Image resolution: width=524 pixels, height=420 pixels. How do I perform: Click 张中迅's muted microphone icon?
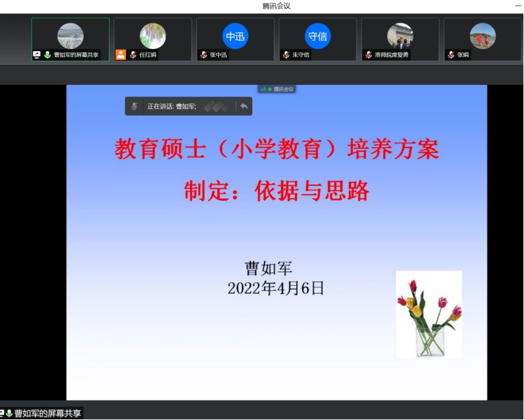[204, 55]
